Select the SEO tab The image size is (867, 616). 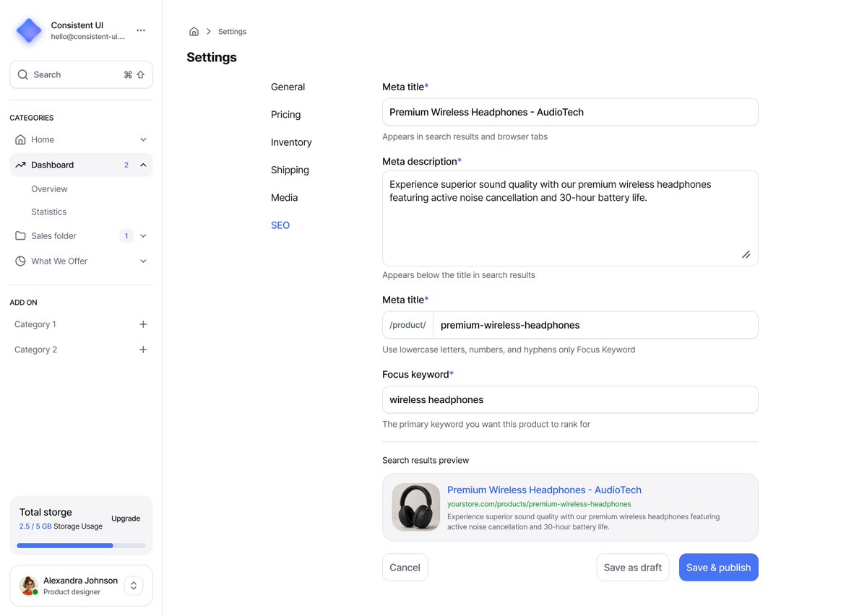[x=280, y=225]
